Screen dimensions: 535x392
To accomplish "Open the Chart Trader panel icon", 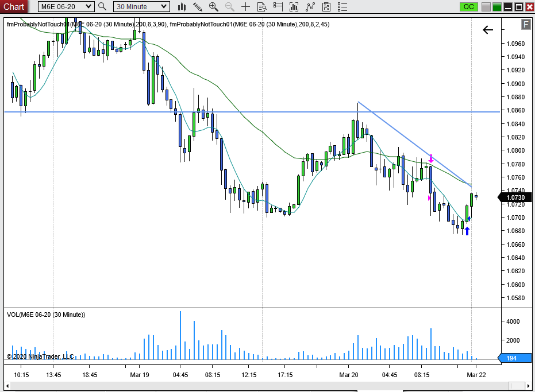I will [278, 7].
